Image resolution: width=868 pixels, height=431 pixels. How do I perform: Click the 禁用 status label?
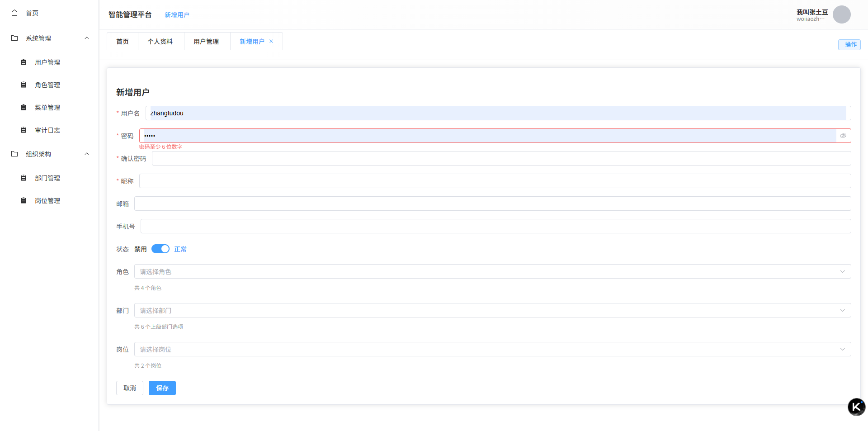pyautogui.click(x=141, y=249)
